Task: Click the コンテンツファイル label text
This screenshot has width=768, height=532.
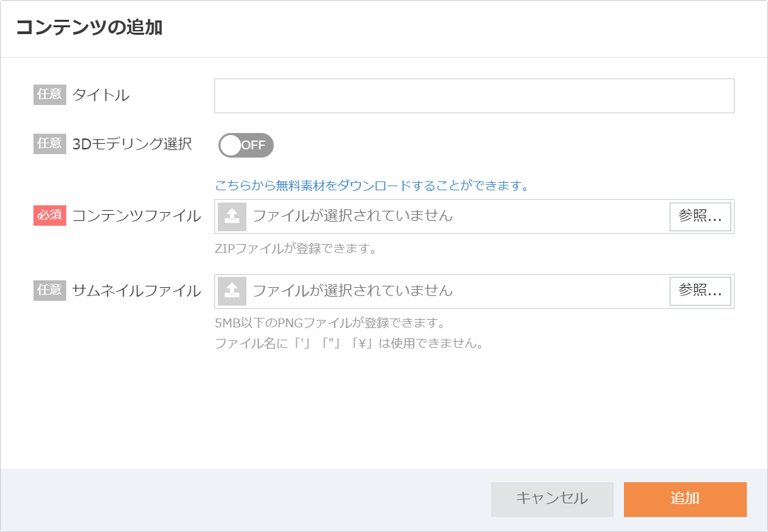Action: click(137, 216)
